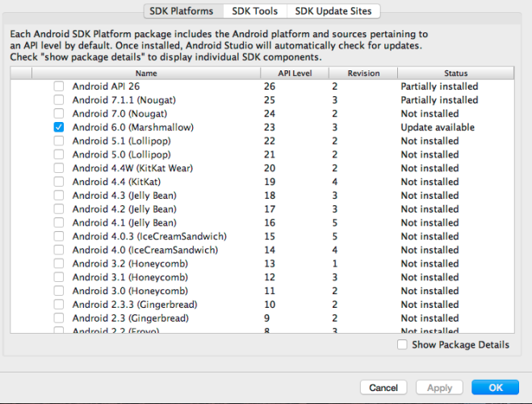Screen dimensions: 532x404
Task: Check the Android 7.0 (Nougat) checkbox
Action: click(x=59, y=113)
